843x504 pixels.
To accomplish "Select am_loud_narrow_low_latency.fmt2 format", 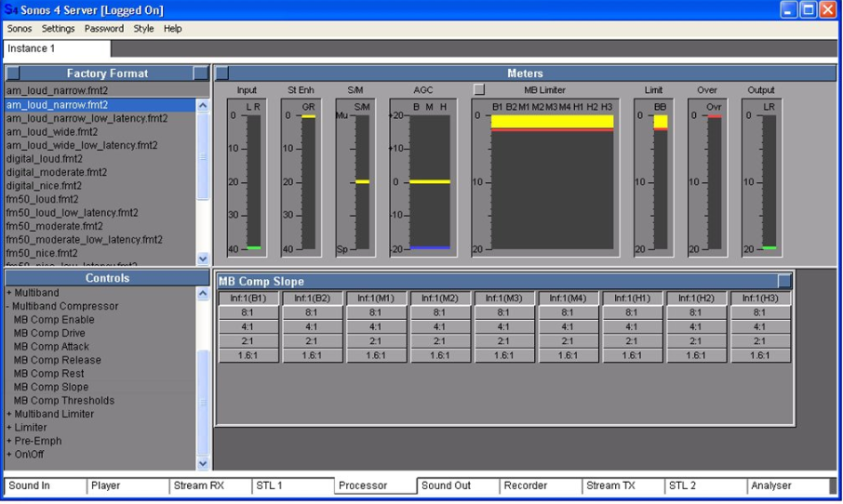I will (87, 118).
